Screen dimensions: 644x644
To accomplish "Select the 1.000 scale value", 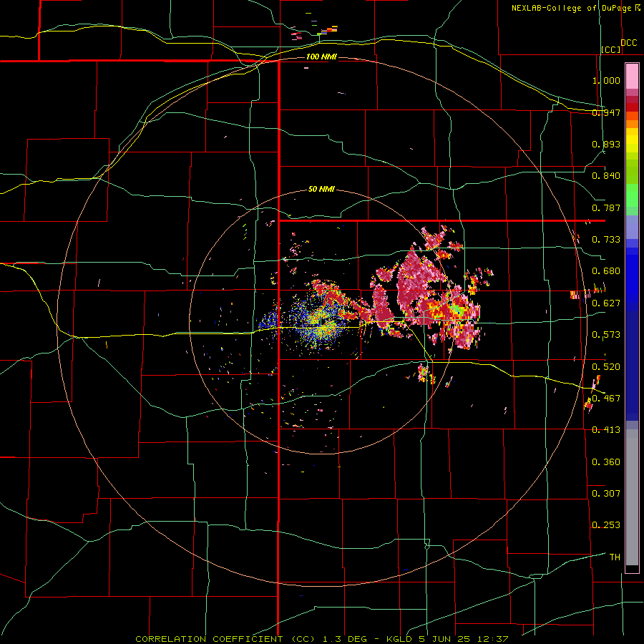I will [x=606, y=80].
